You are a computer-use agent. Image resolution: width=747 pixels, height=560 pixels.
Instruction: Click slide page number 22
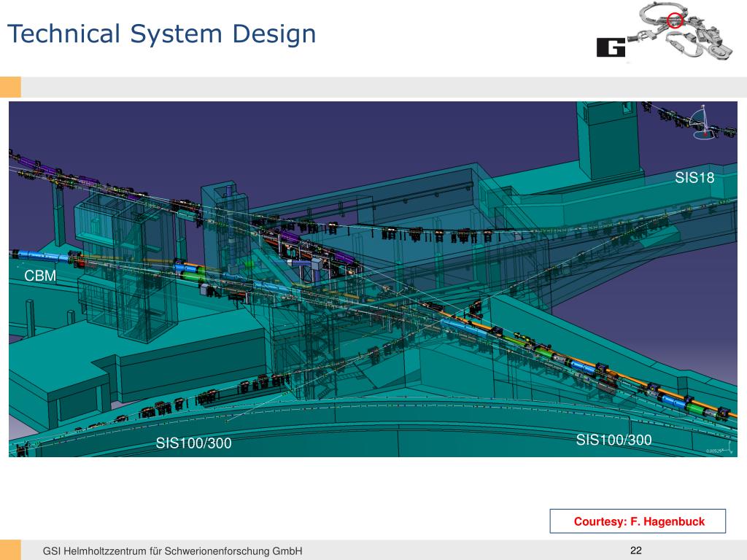636,551
